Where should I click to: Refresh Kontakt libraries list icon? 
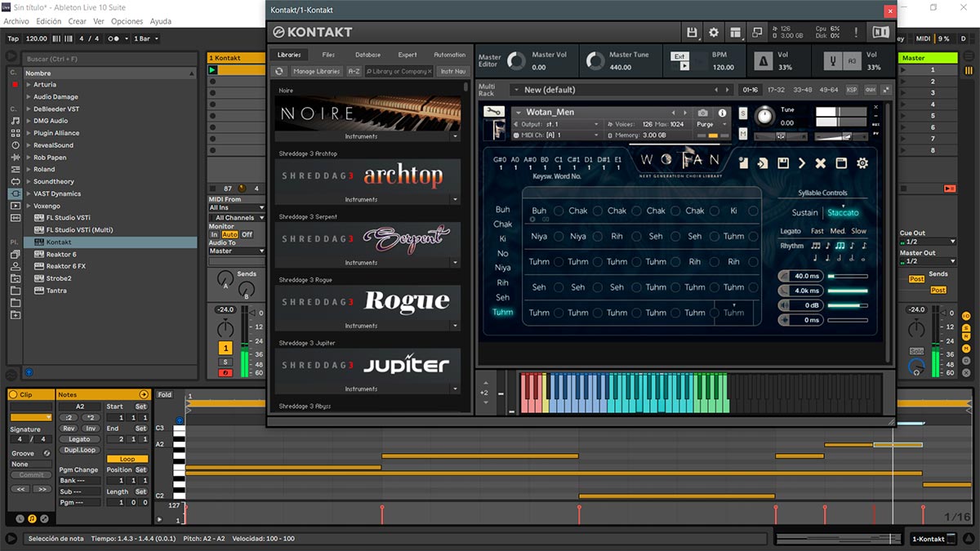pyautogui.click(x=279, y=71)
